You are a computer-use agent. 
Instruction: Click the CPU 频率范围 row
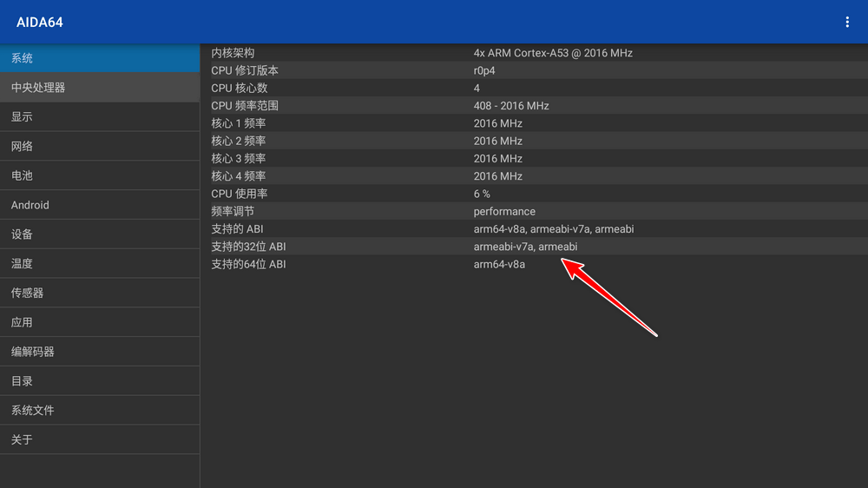pyautogui.click(x=533, y=106)
